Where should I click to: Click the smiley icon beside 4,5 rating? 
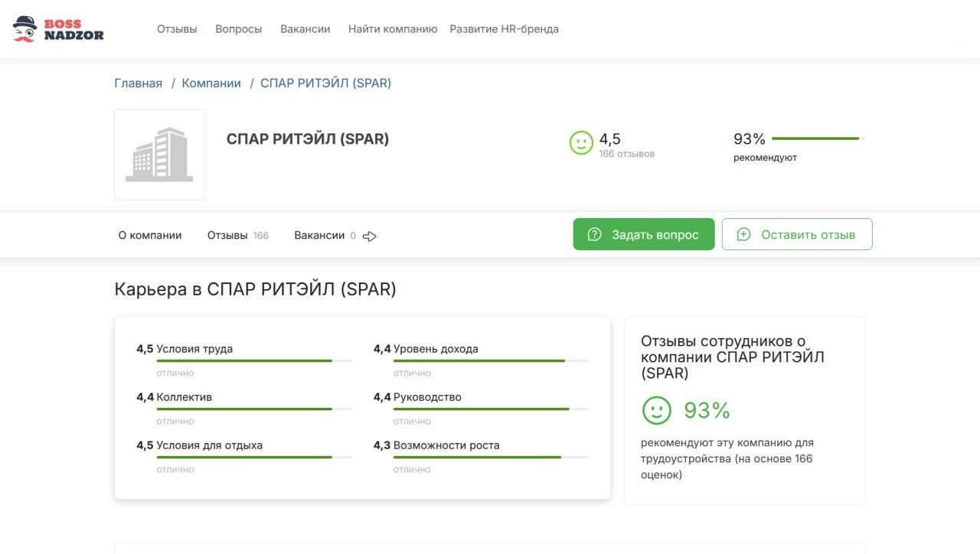click(x=582, y=143)
